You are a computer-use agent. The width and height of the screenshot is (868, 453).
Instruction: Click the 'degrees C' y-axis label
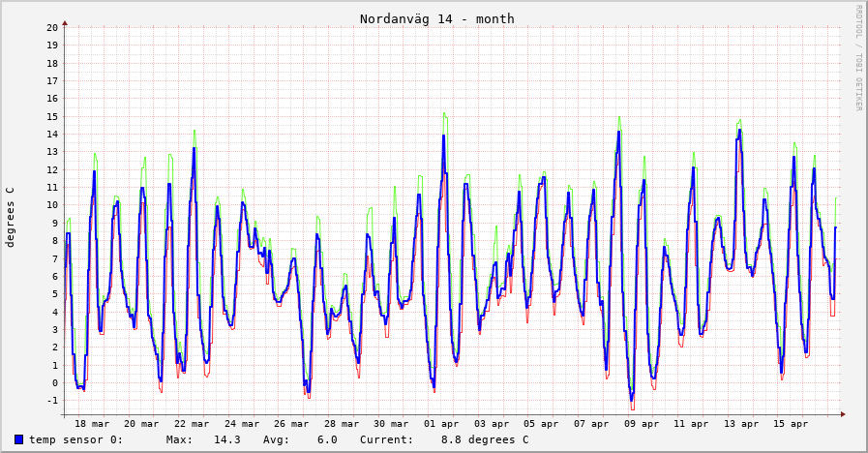click(x=11, y=217)
